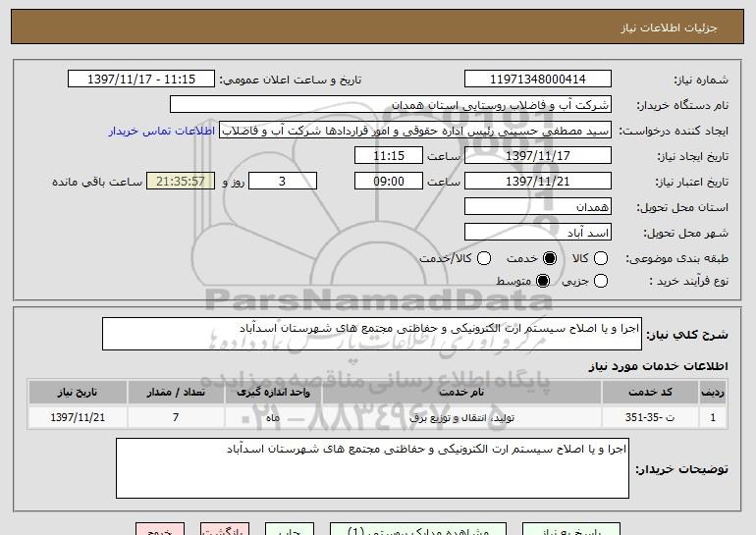
Task: Click the creation date field 1397/11/17
Action: click(538, 156)
